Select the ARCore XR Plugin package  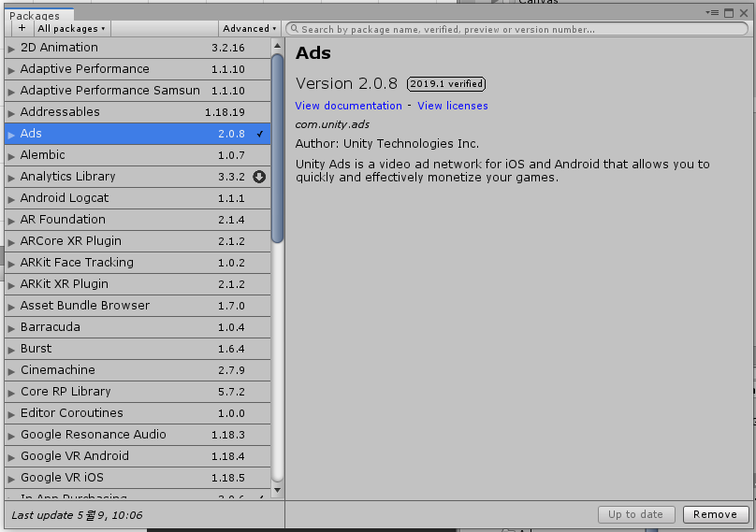point(138,241)
